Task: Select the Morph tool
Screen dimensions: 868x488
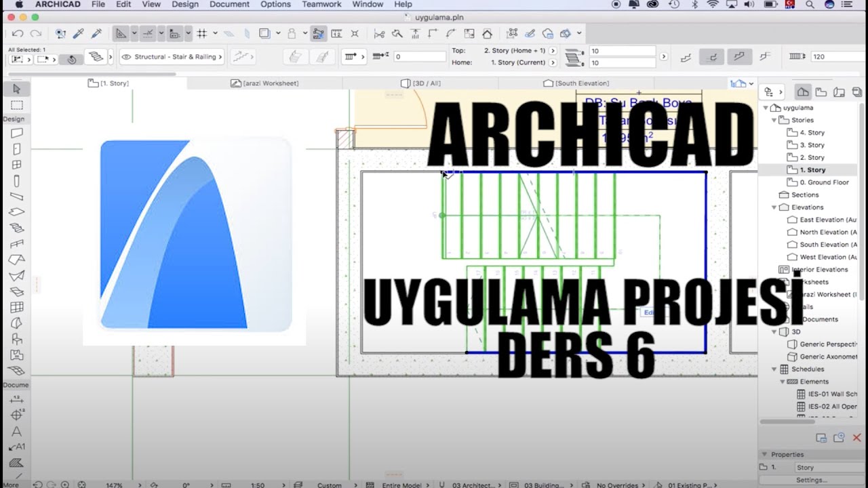Action: pos(17,323)
